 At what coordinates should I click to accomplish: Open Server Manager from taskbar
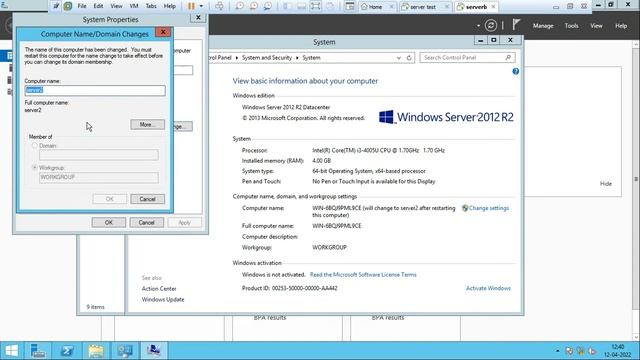point(38,350)
